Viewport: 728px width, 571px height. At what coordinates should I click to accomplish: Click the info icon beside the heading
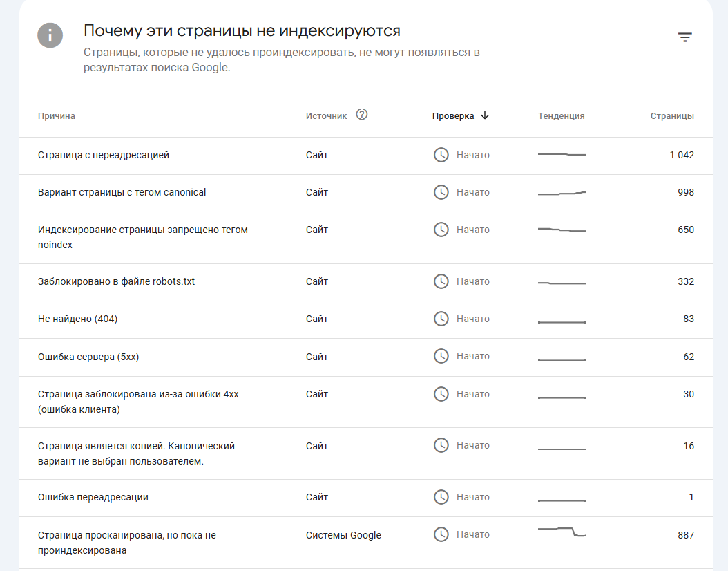[x=50, y=35]
